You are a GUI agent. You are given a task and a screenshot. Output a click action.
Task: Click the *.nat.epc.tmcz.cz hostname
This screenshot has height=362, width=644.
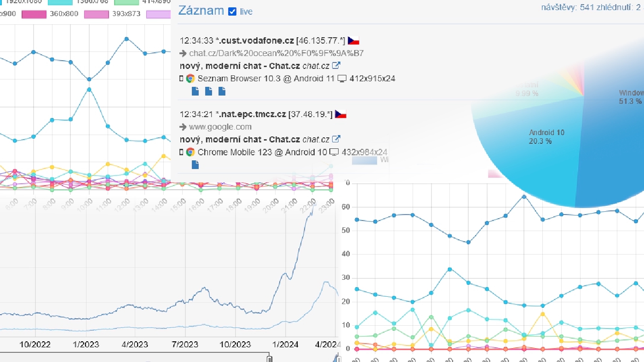coord(251,114)
